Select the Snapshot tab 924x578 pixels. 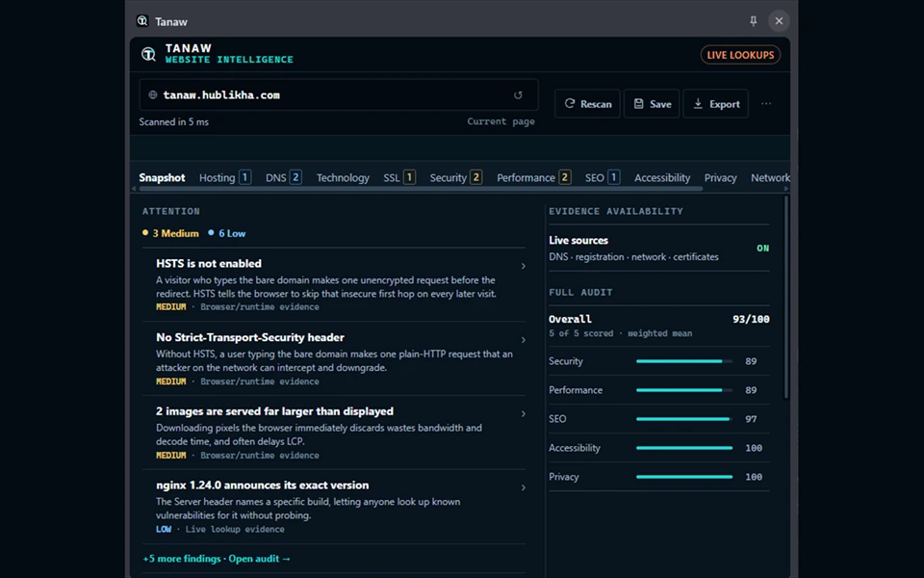click(x=162, y=177)
